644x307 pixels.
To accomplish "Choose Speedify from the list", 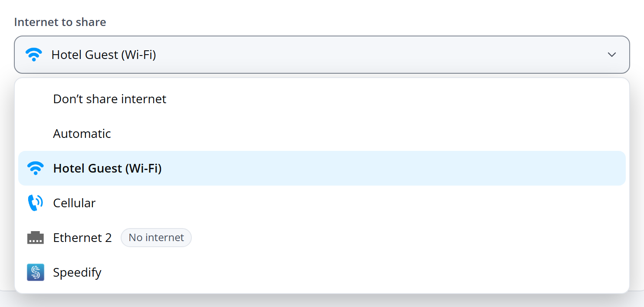I will tap(322, 272).
